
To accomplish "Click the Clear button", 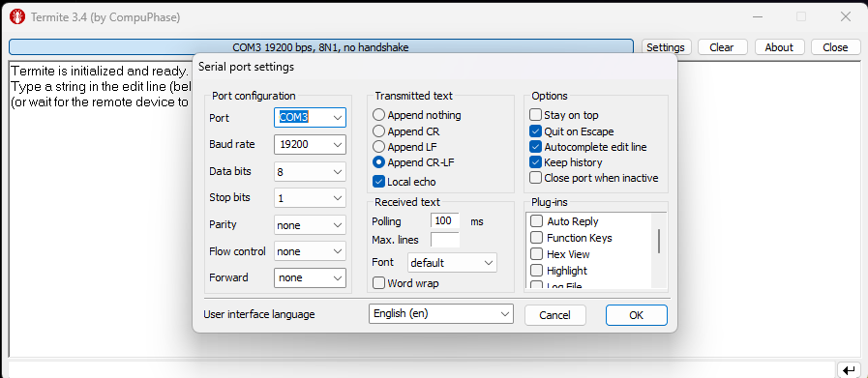I will 721,47.
